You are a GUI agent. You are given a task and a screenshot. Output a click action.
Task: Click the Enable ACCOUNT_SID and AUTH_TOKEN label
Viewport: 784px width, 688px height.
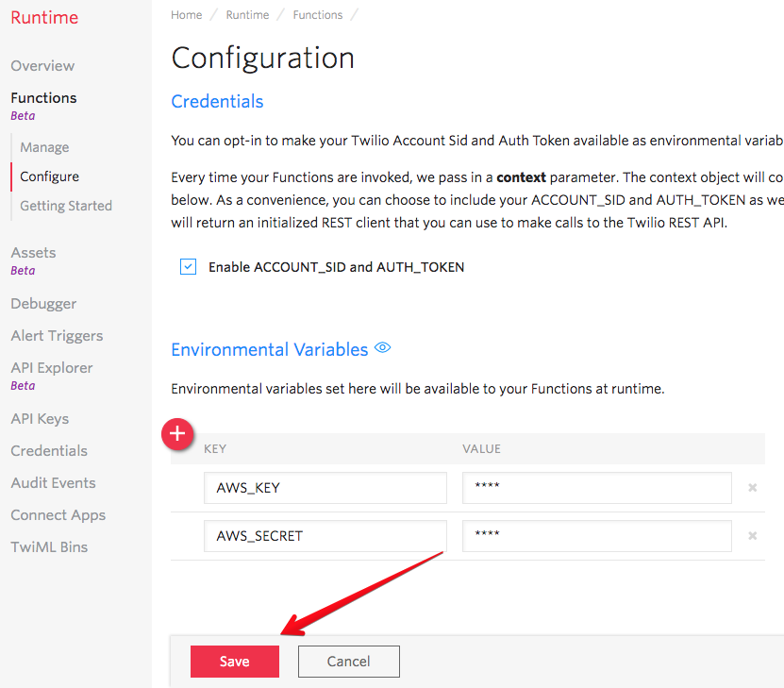337,267
